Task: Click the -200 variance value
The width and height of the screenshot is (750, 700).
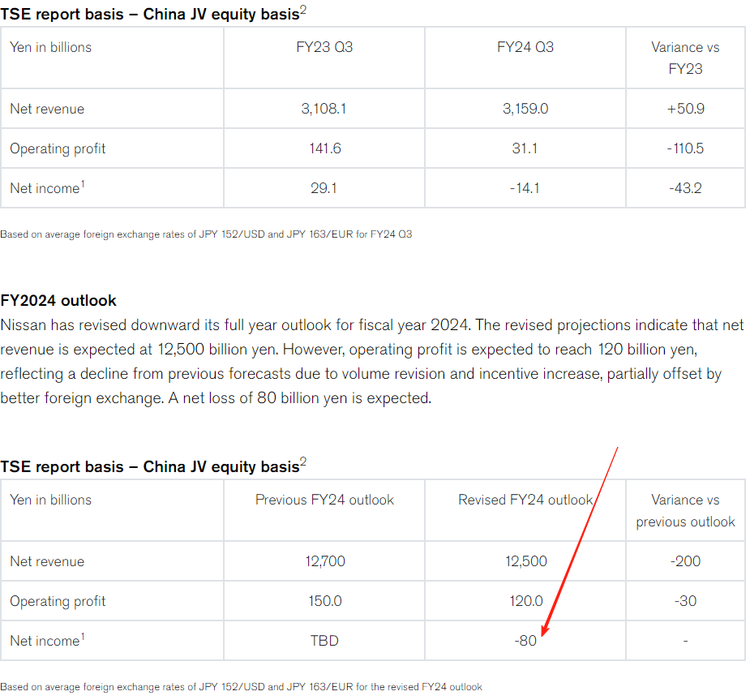Action: 685,561
